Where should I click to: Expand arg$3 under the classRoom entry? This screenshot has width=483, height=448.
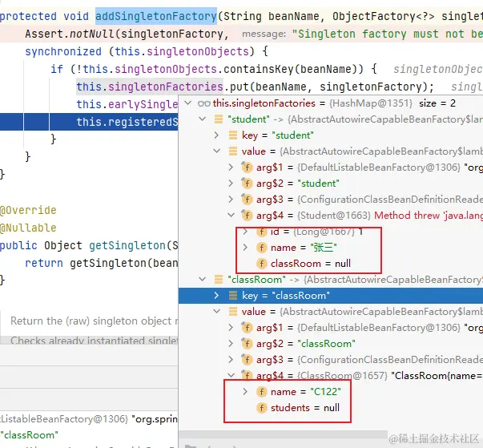231,360
